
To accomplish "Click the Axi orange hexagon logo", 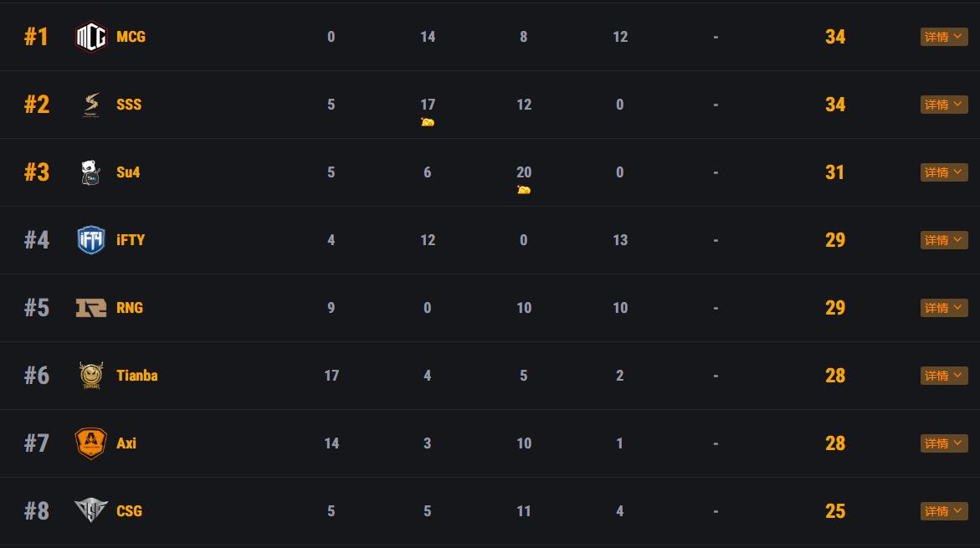I will [91, 443].
